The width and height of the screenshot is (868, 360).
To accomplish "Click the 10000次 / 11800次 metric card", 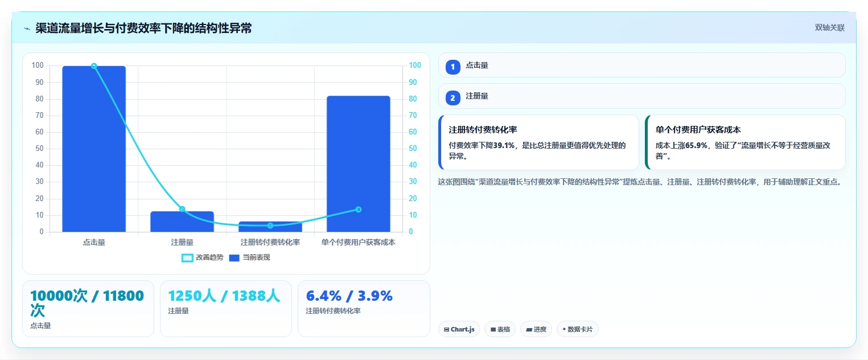I will pyautogui.click(x=88, y=309).
